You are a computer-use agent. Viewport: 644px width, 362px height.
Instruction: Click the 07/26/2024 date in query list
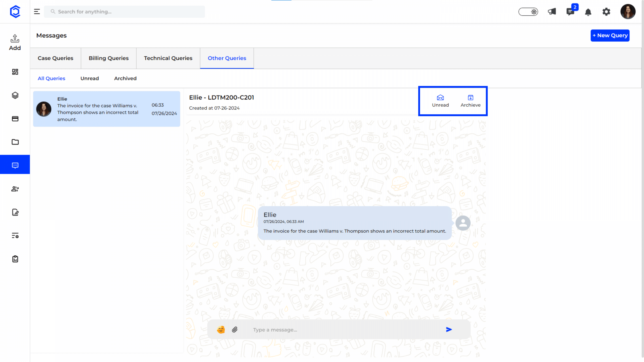[164, 114]
